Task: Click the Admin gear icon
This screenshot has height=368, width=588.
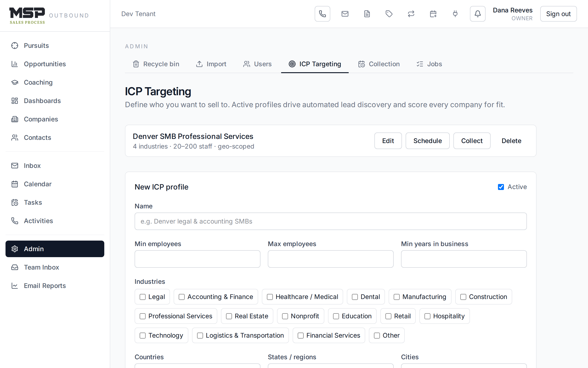Action: coord(15,249)
